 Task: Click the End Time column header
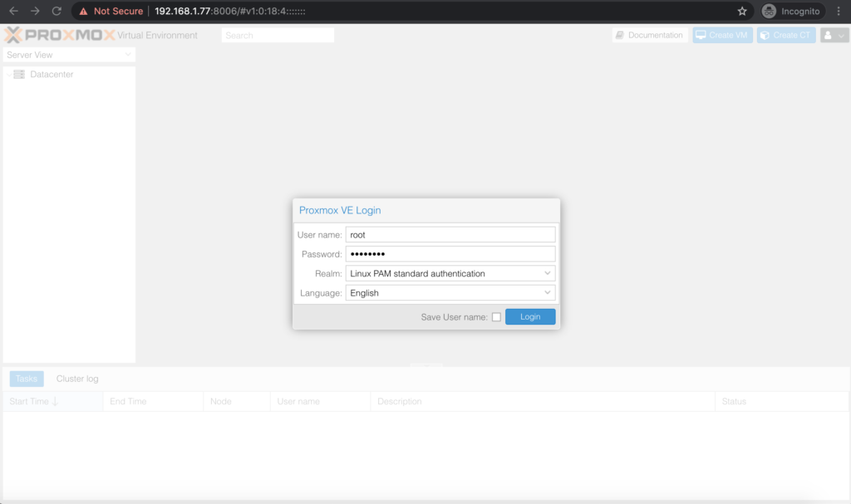(x=153, y=402)
